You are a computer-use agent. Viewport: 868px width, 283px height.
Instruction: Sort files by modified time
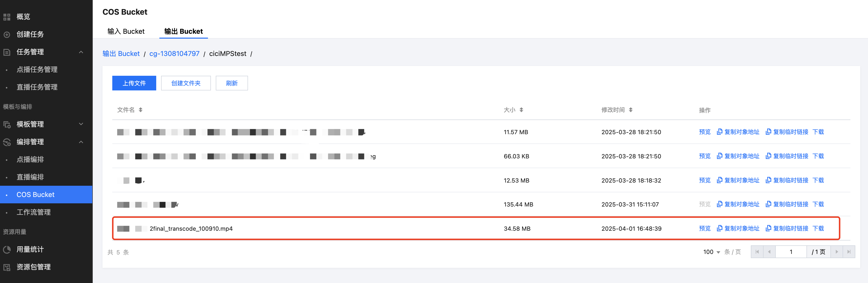click(x=630, y=110)
